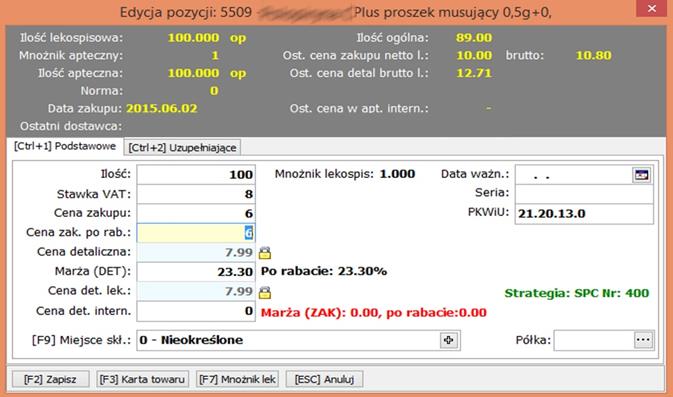Click the Mnożnik lekospis value 1.000

[397, 174]
